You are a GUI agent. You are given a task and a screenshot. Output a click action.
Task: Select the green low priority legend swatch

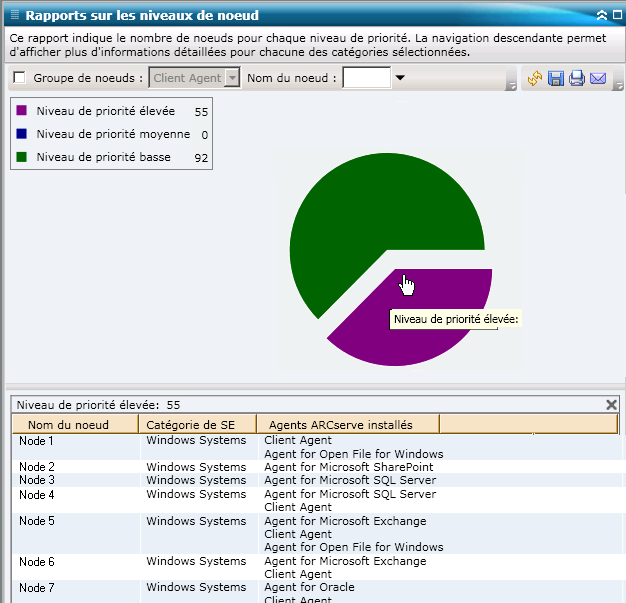coord(22,157)
